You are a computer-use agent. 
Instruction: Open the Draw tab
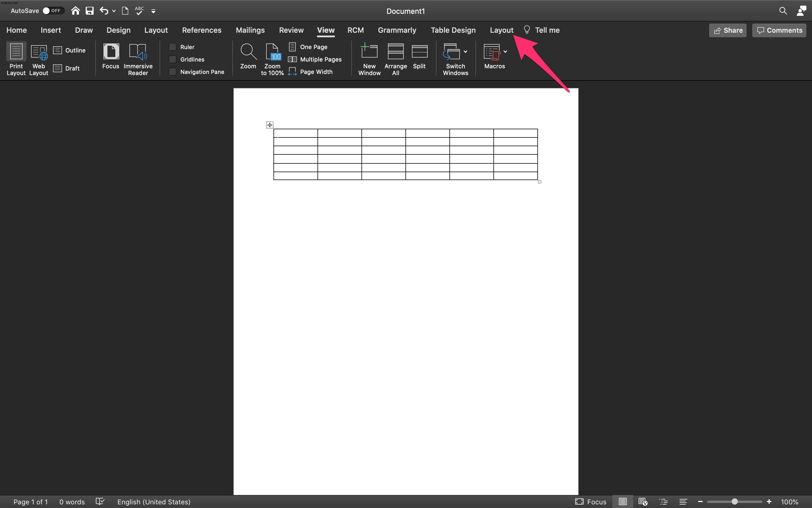(84, 30)
